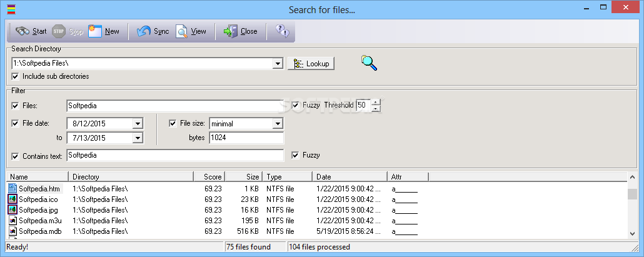Sort results by Name column

pyautogui.click(x=38, y=177)
